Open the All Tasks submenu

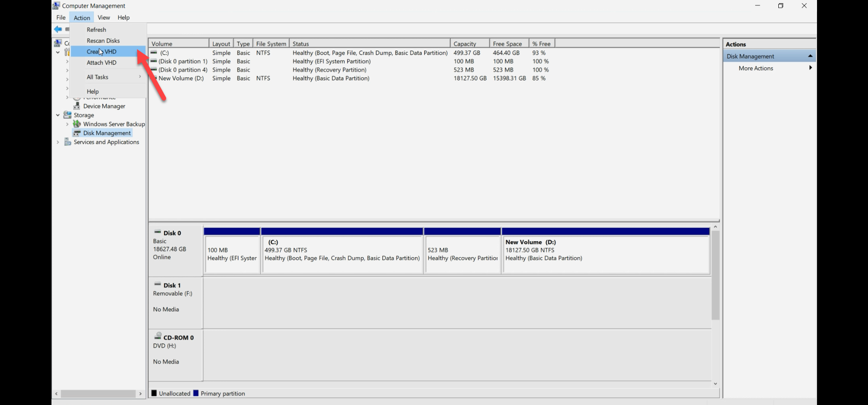point(108,77)
